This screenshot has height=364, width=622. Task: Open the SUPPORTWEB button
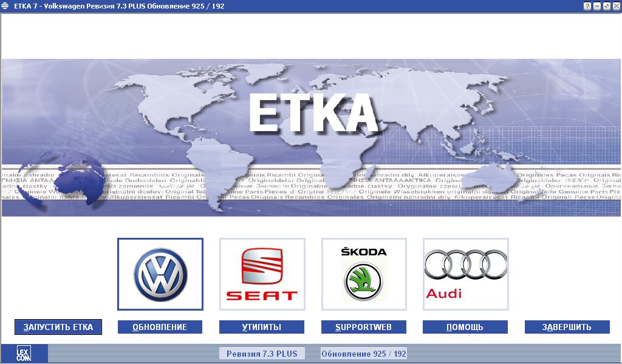tap(364, 327)
